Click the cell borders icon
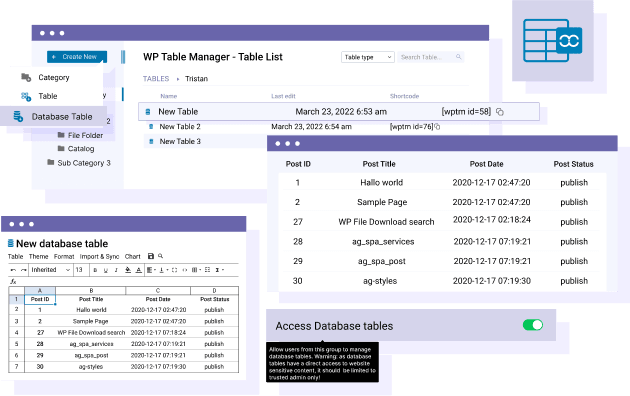The image size is (630, 396). point(174,270)
